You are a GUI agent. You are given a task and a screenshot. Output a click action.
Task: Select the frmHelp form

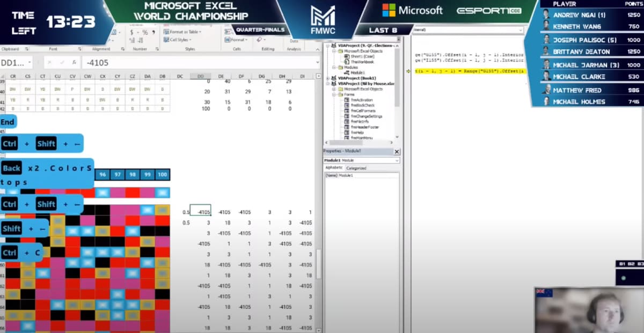click(355, 132)
